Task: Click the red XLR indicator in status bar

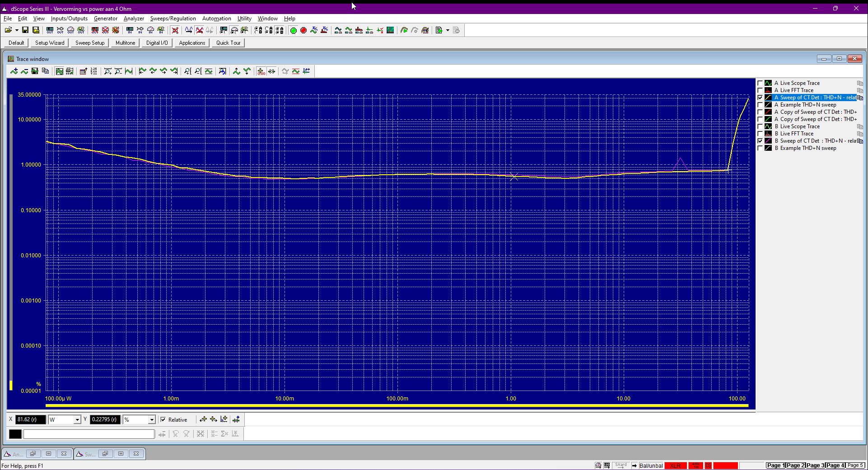Action: pyautogui.click(x=675, y=465)
